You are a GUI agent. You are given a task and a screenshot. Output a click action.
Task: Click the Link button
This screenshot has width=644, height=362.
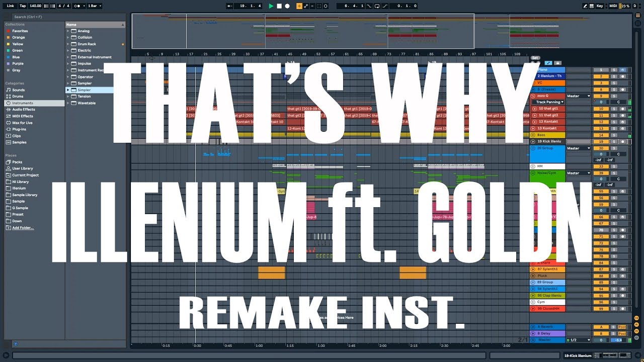click(x=11, y=6)
